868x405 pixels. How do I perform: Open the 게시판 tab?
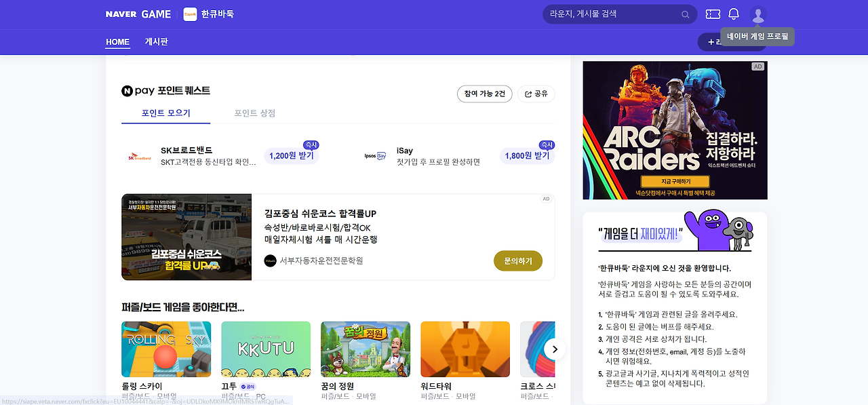coord(156,42)
